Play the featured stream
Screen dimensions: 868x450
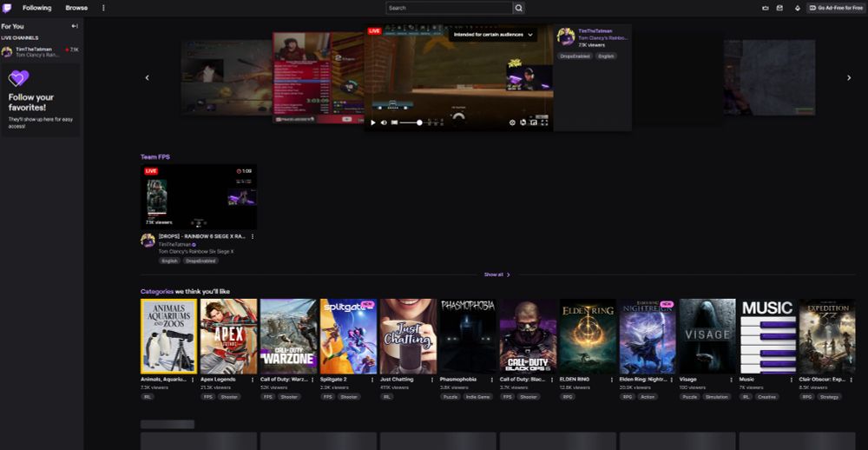click(373, 122)
